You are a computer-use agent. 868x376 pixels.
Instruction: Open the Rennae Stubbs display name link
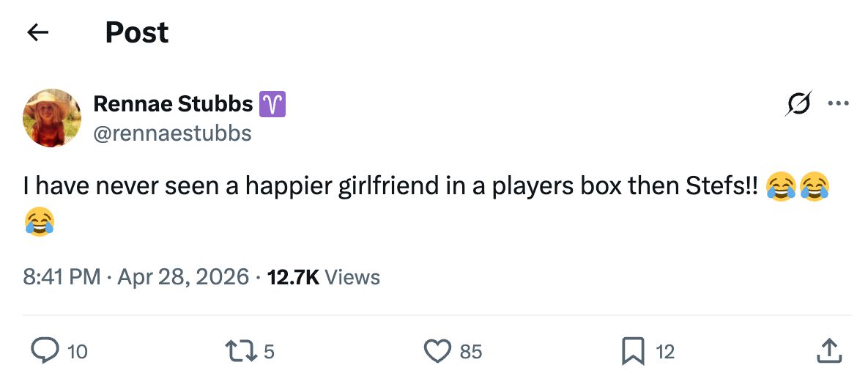point(173,105)
